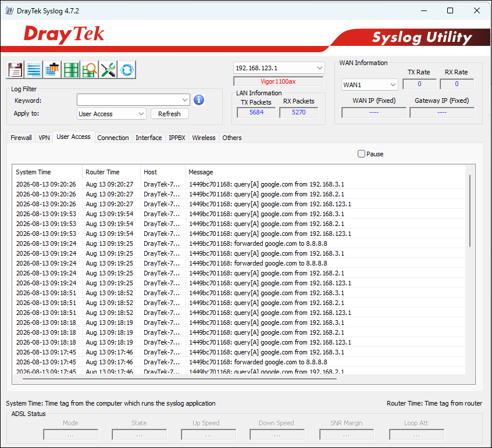This screenshot has width=492, height=448.
Task: Click the vertical scrollbar of log list
Action: tap(470, 211)
